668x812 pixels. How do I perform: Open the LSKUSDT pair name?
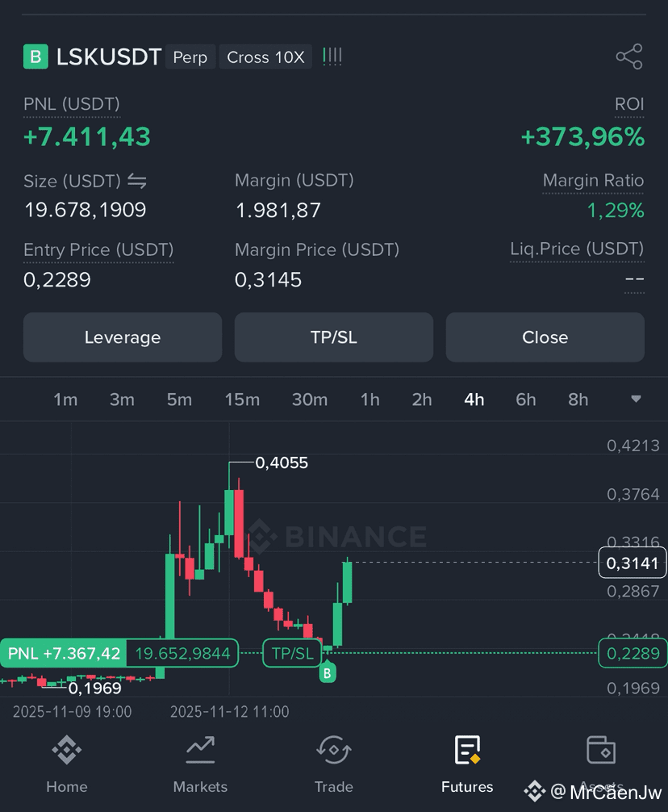point(109,57)
